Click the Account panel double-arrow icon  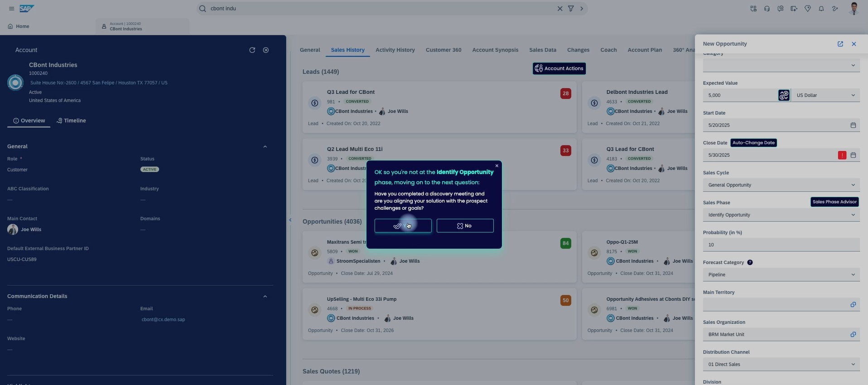(x=266, y=50)
